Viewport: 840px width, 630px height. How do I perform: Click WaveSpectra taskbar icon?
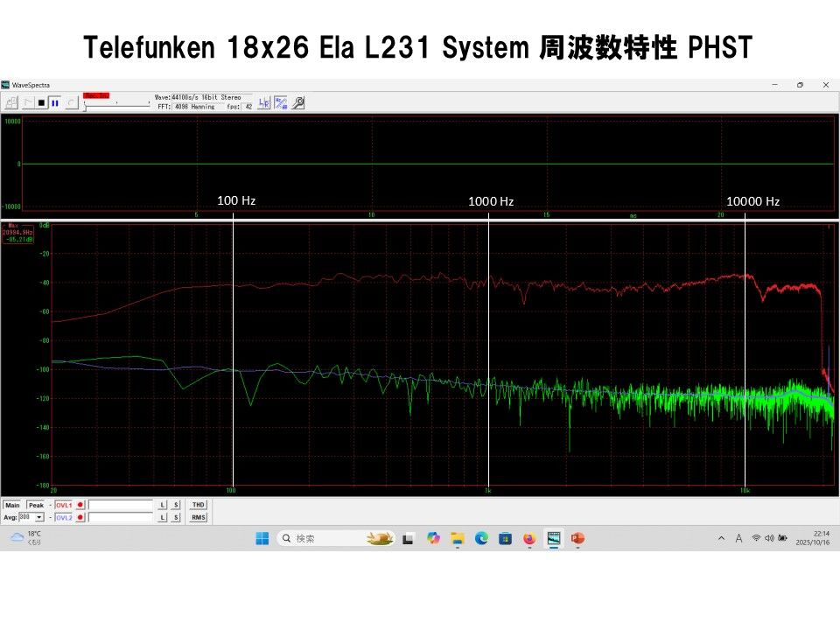point(553,538)
